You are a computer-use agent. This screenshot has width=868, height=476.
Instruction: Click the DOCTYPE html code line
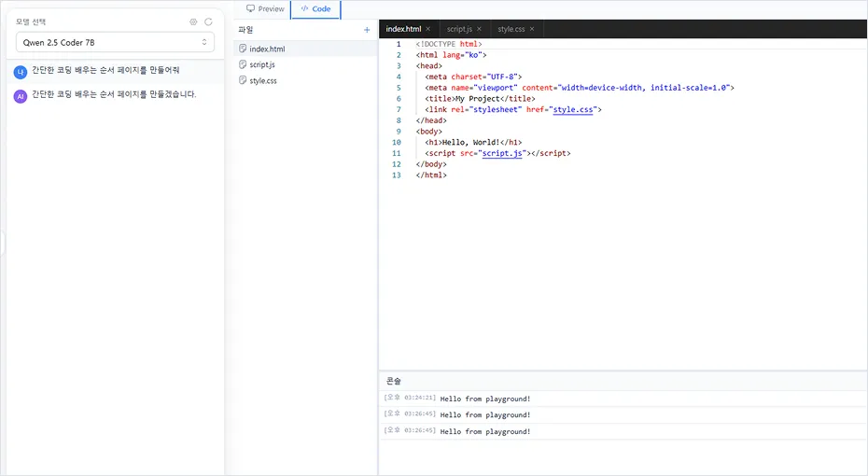(449, 44)
